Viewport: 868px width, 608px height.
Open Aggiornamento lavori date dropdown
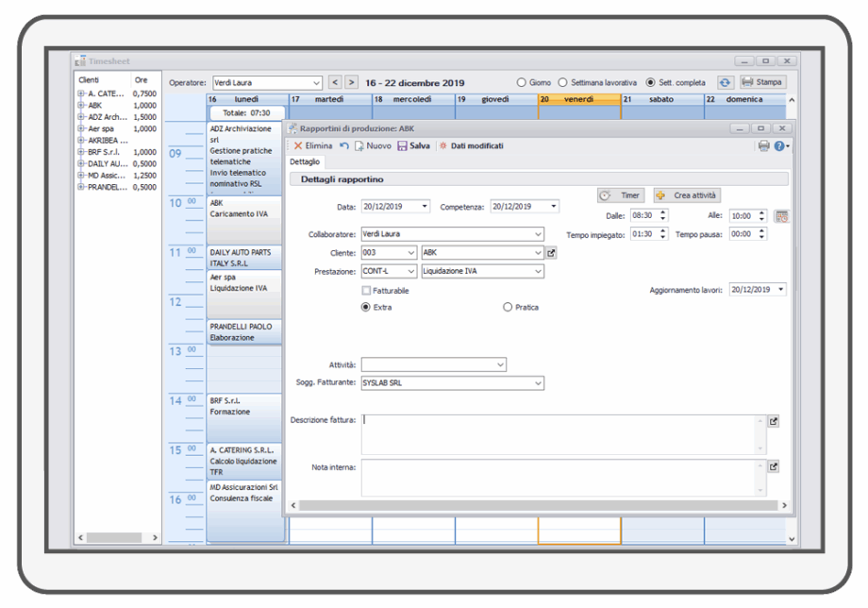click(780, 290)
